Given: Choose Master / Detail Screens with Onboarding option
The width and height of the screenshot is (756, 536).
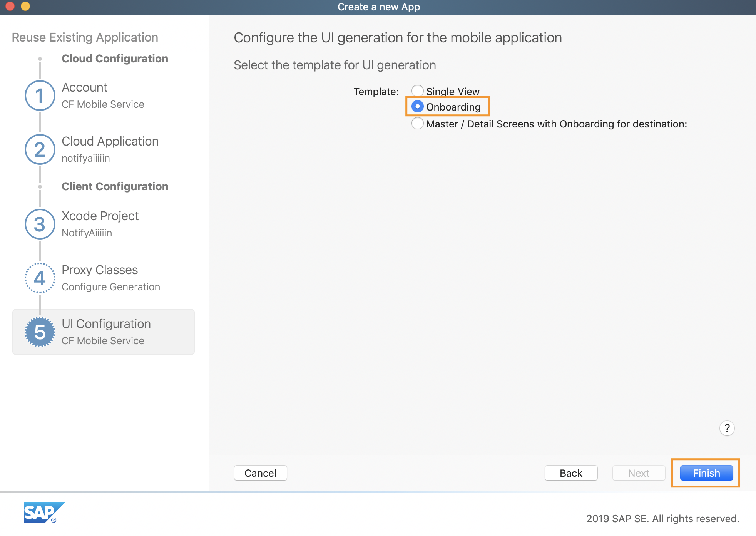Looking at the screenshot, I should [x=418, y=124].
